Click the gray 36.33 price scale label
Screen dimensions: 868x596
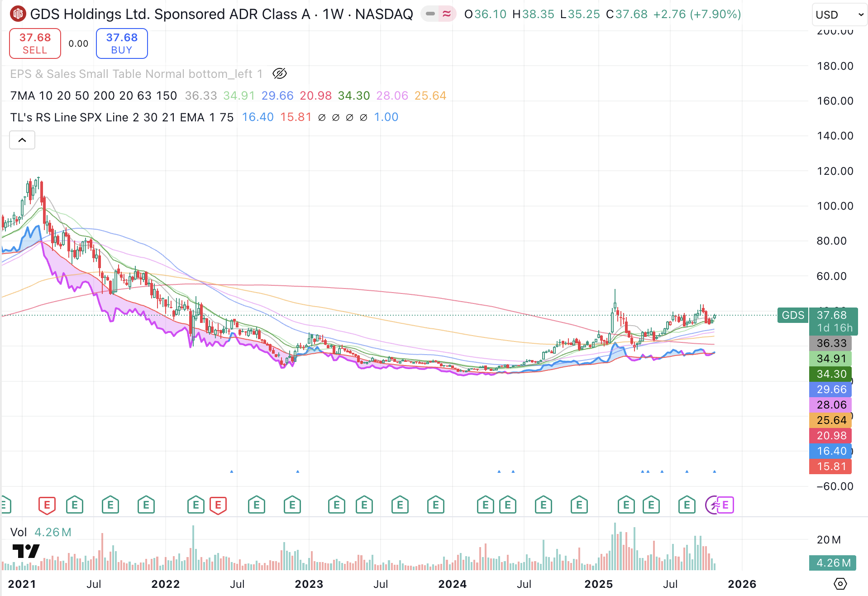(831, 343)
